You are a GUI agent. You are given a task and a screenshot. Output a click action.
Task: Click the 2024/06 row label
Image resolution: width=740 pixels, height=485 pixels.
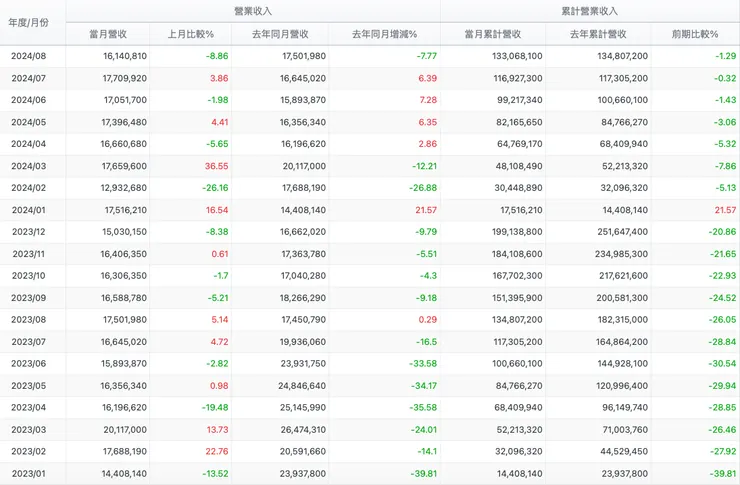coord(29,100)
